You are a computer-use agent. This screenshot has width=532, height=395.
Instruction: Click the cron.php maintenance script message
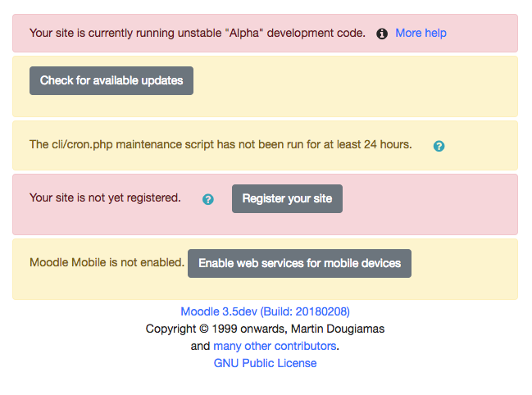(x=221, y=144)
